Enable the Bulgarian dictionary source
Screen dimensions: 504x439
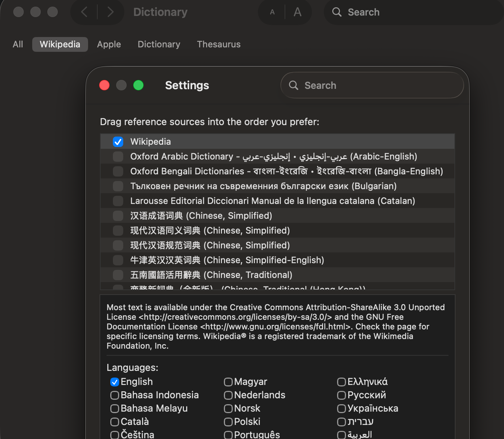[118, 186]
